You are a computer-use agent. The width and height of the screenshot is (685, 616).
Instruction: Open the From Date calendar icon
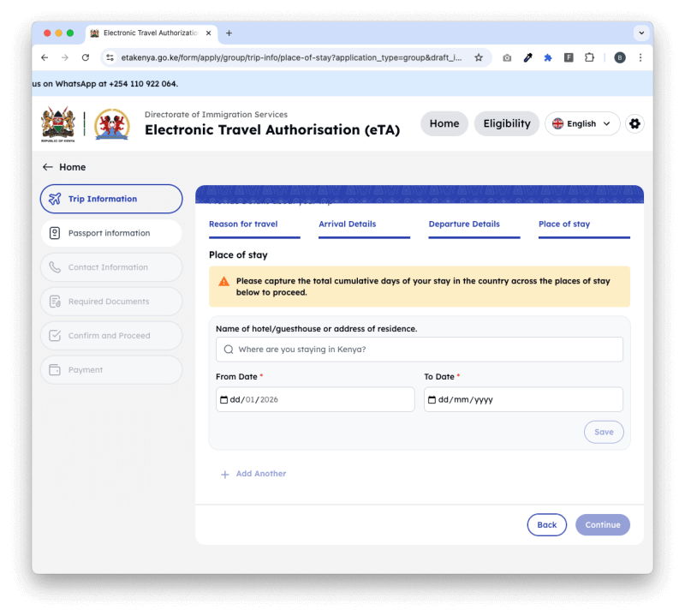(x=223, y=399)
